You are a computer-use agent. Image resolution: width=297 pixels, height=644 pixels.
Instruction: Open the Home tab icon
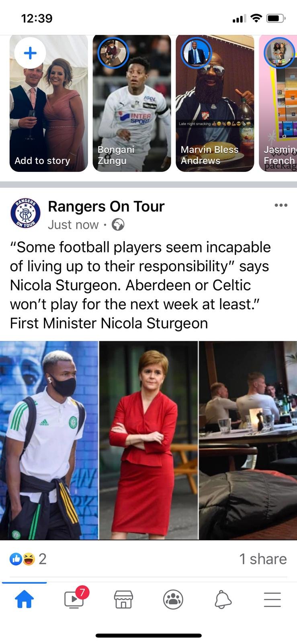(25, 599)
